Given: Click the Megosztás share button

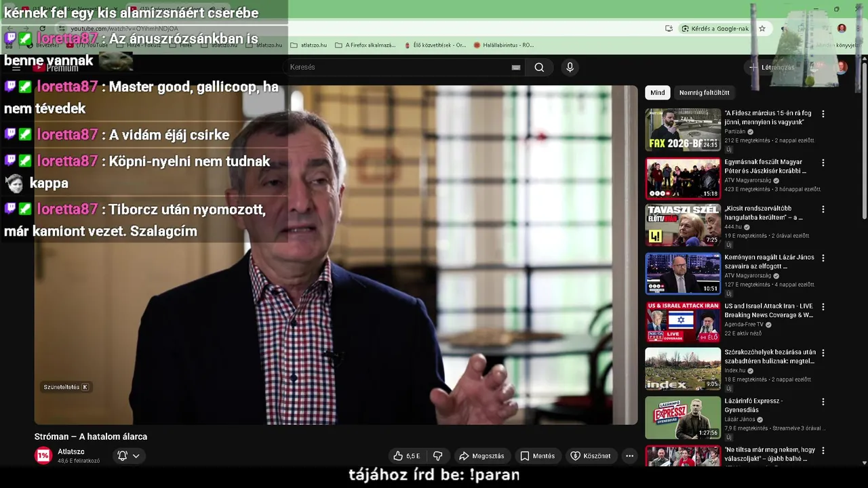Looking at the screenshot, I should pyautogui.click(x=481, y=456).
